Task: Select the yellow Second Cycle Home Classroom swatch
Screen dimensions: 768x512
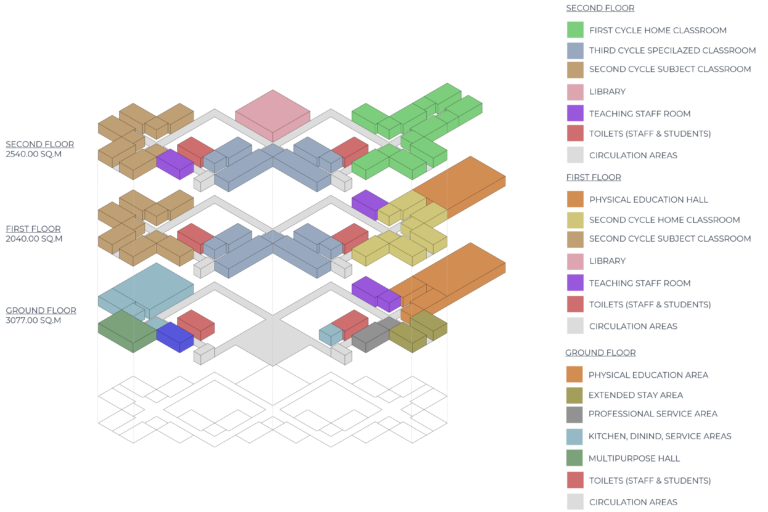Action: (575, 220)
